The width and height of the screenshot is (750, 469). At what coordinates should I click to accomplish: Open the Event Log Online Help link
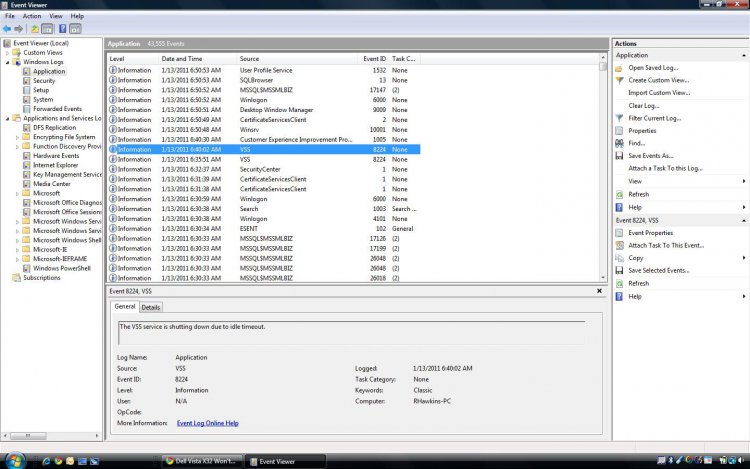(x=208, y=423)
